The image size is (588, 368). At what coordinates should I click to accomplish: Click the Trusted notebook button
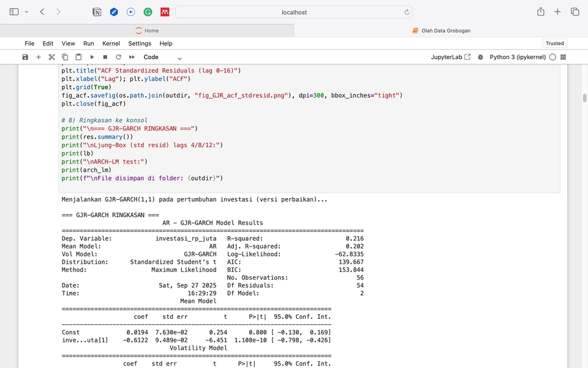pyautogui.click(x=554, y=44)
